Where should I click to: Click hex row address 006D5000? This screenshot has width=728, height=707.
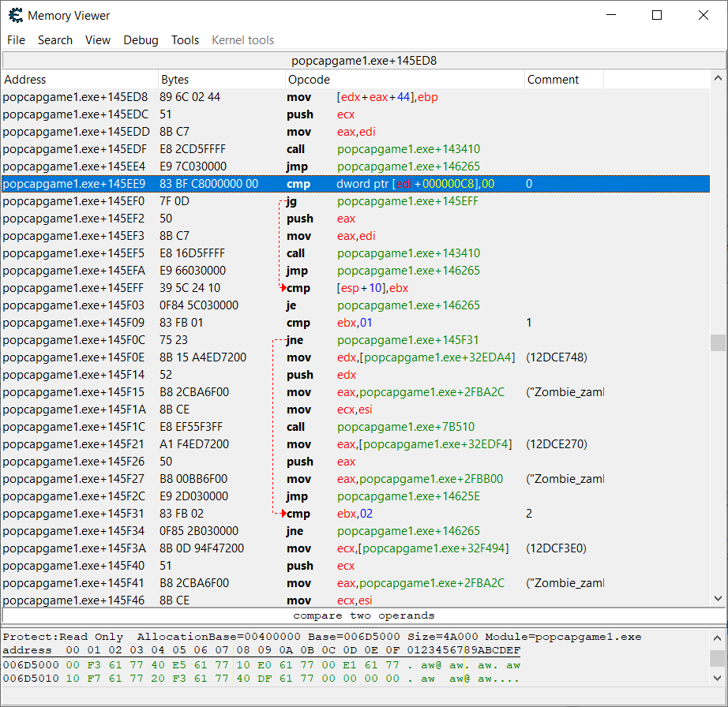pyautogui.click(x=31, y=665)
